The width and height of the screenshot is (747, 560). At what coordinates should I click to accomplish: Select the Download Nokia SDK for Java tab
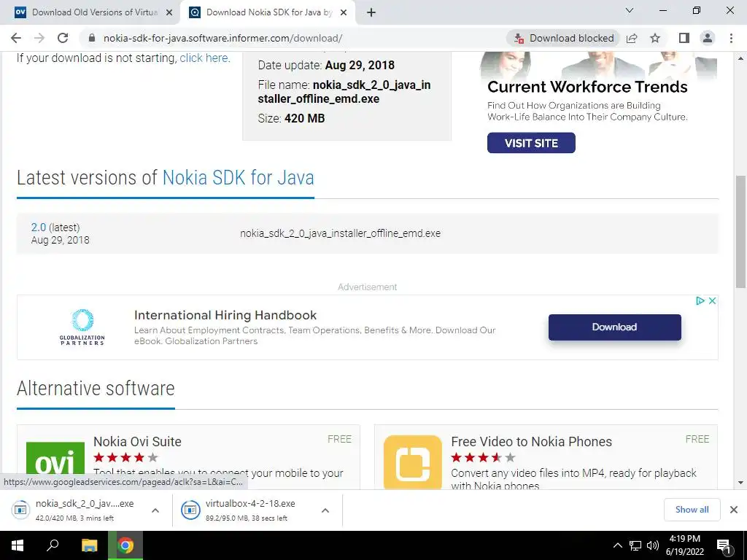(268, 12)
